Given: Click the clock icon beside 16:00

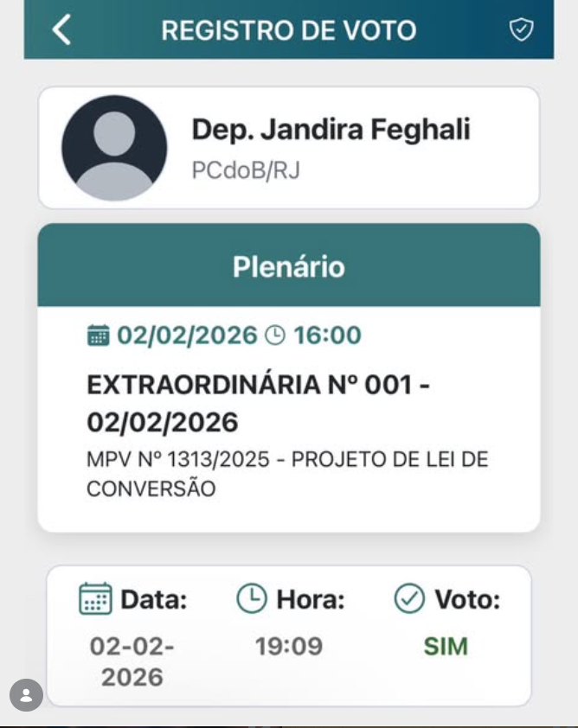Looking at the screenshot, I should pyautogui.click(x=274, y=335).
